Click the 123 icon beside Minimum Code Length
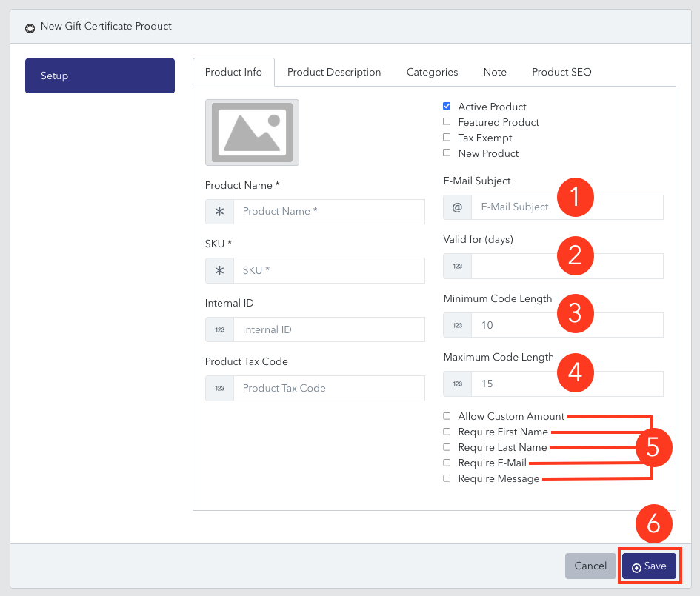The image size is (700, 596). point(457,325)
